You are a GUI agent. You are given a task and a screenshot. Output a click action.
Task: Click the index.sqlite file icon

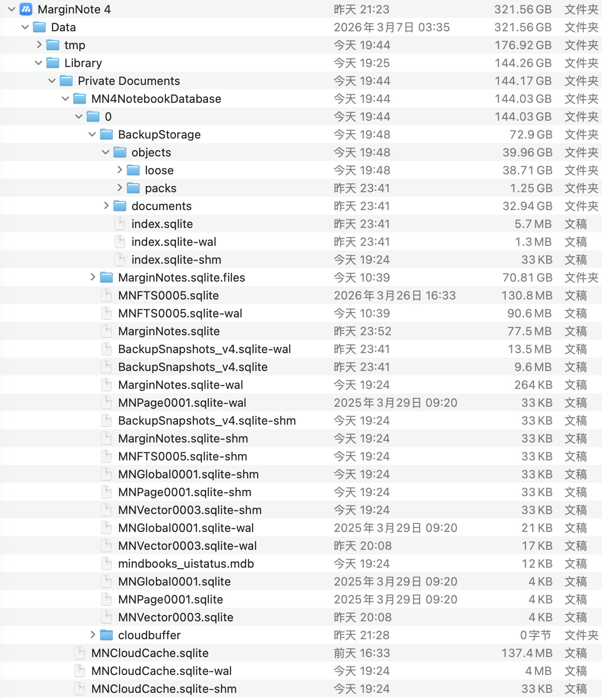coord(120,224)
